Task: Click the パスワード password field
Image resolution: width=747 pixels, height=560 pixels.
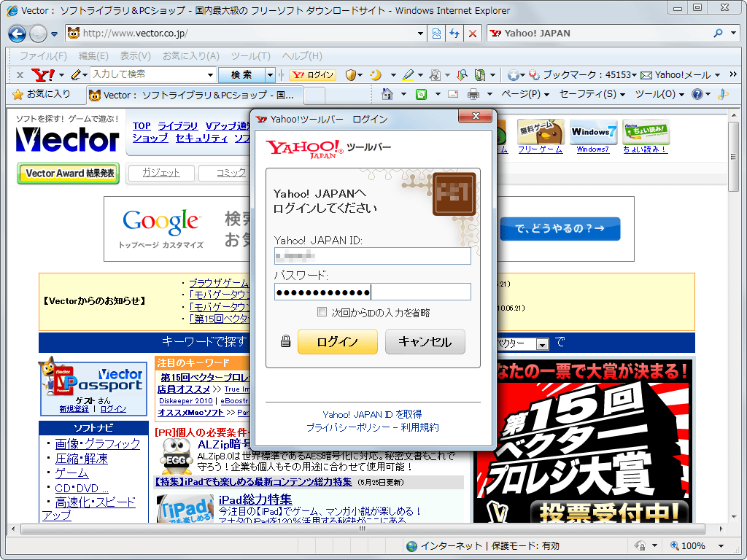Action: [x=373, y=292]
